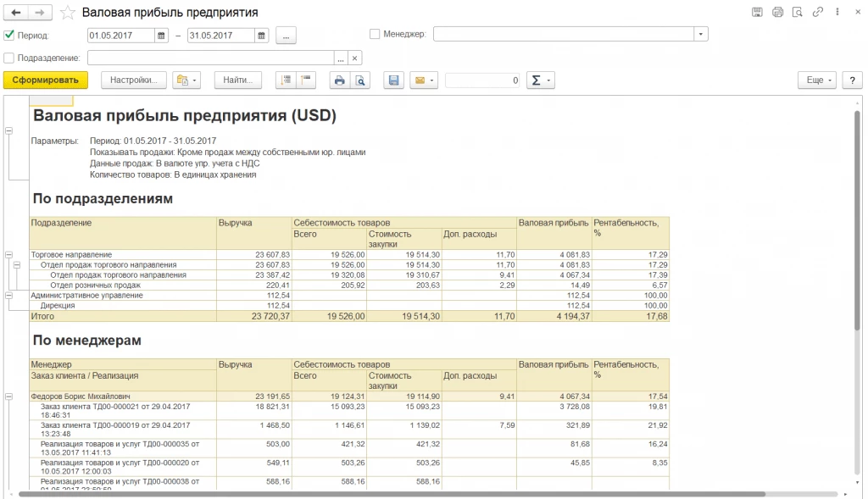Open the Еще menu
This screenshot has height=499, width=868.
tap(817, 80)
